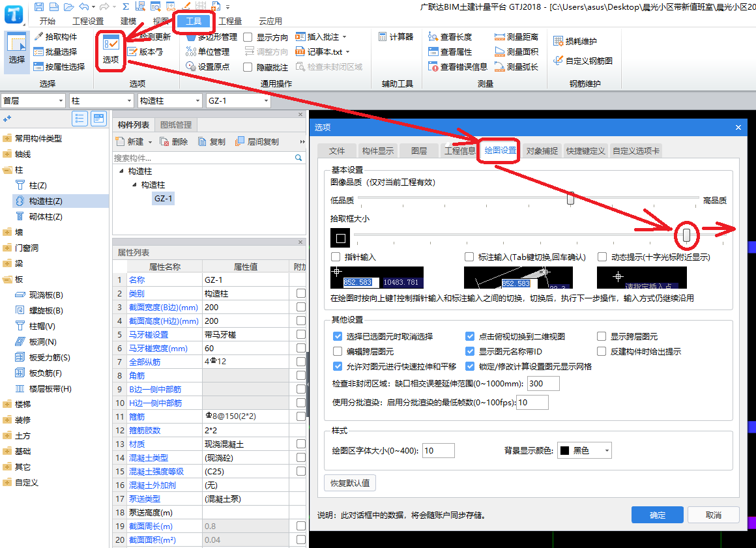Open 版本号 version info

click(145, 51)
